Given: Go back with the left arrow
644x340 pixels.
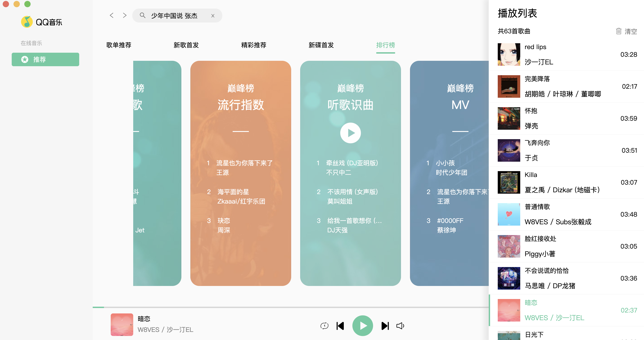Looking at the screenshot, I should [x=112, y=16].
